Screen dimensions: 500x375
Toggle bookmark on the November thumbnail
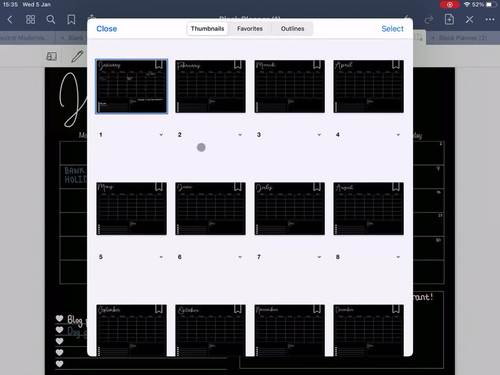tap(317, 309)
